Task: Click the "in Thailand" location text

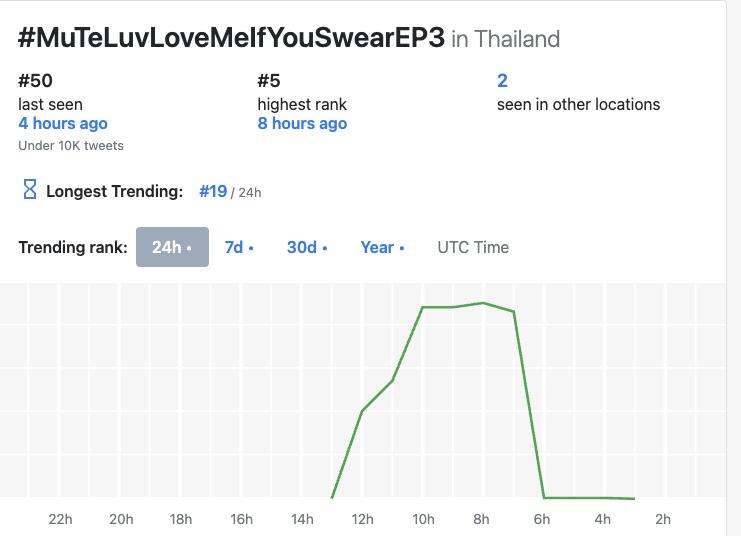Action: 505,40
